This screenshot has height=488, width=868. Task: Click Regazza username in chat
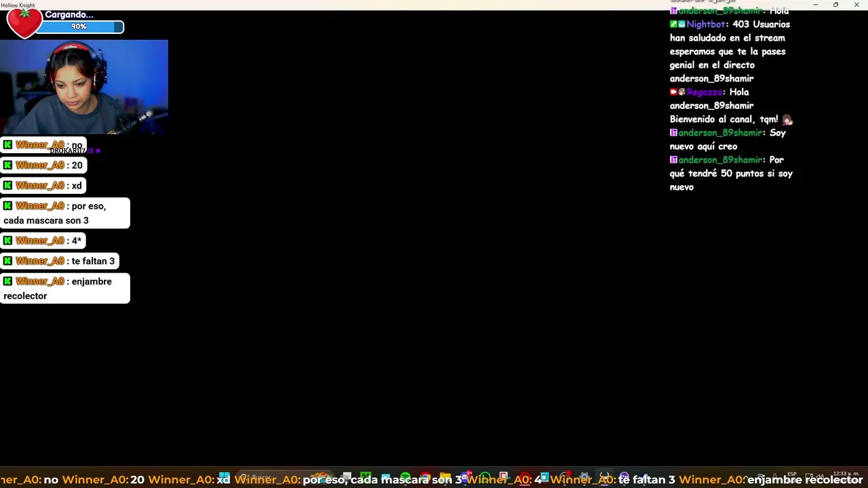[704, 92]
